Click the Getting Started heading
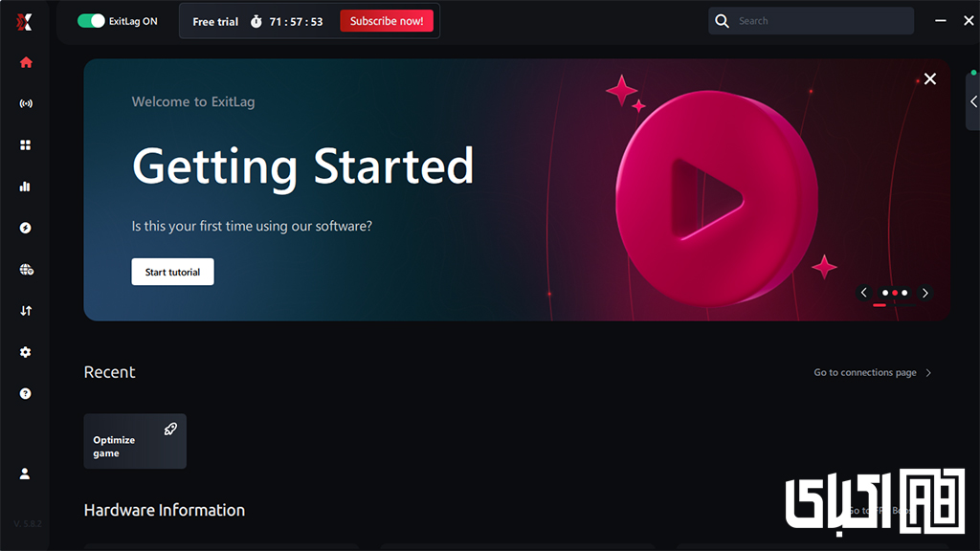The height and width of the screenshot is (551, 980). 303,166
